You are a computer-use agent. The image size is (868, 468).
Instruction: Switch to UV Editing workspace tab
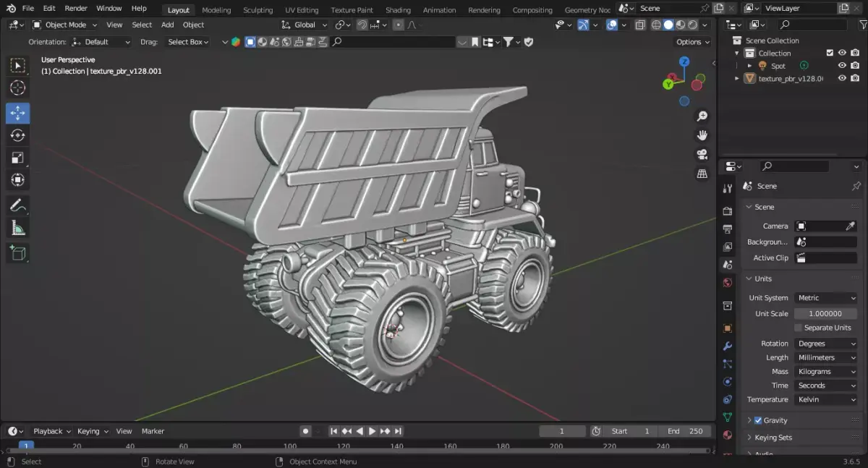tap(302, 10)
